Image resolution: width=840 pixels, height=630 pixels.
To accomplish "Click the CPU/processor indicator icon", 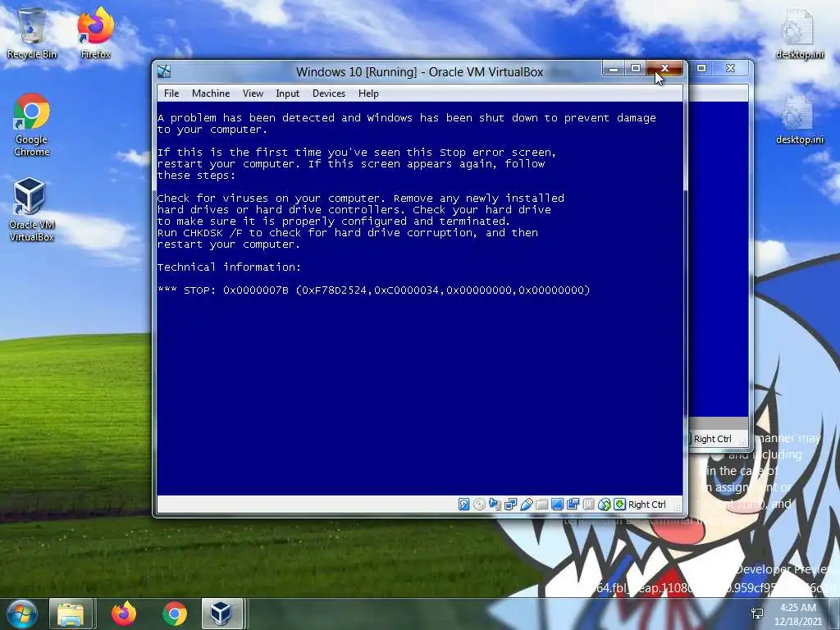I will coord(588,504).
